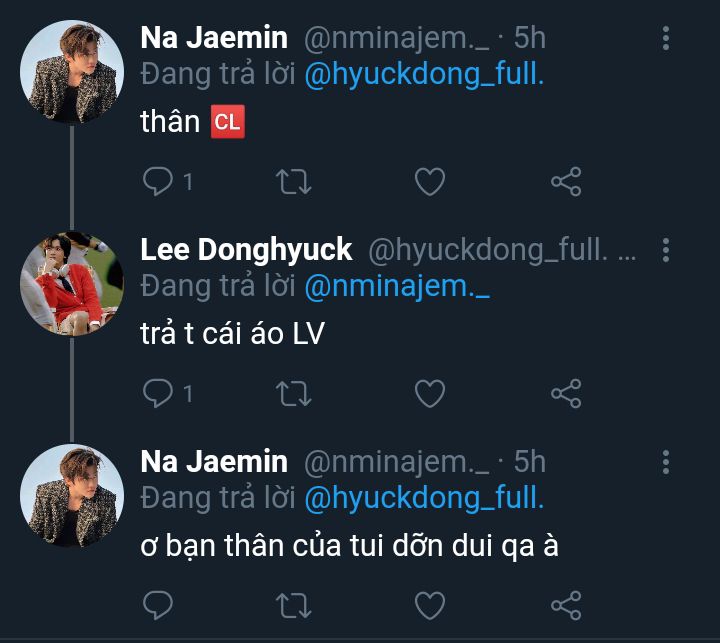Like the "thân" tweet by Na Jaemin
Image resolution: width=720 pixels, height=643 pixels.
pyautogui.click(x=429, y=181)
